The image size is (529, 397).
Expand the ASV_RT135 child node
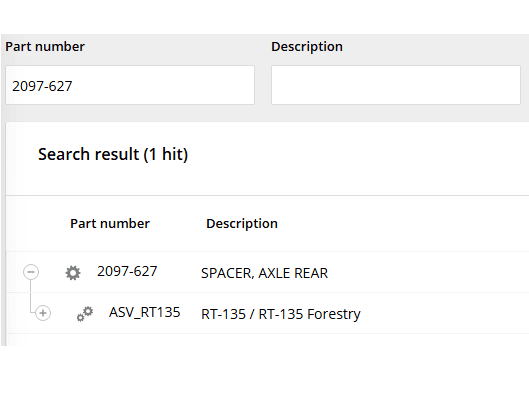pos(43,313)
